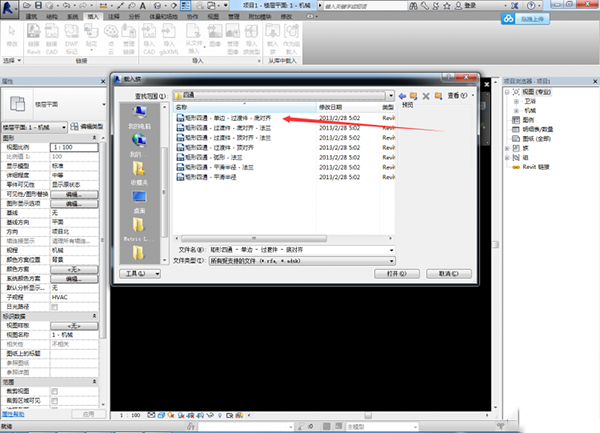Switch to the Analyze ribbon tab
Screen dimensions: 600x433
134,16
